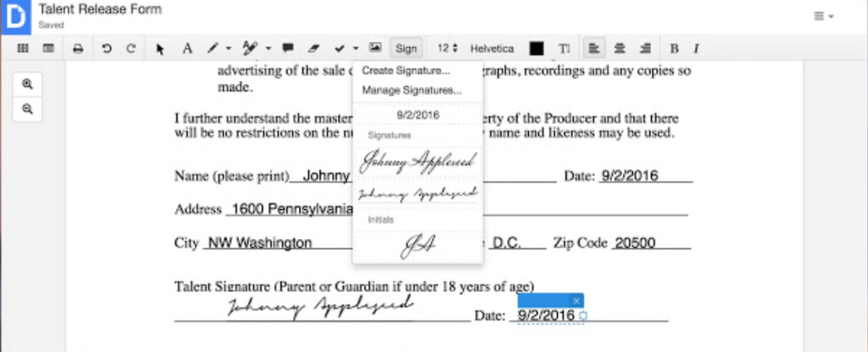The width and height of the screenshot is (868, 352).
Task: Select the checkmark stamp tool
Action: [339, 48]
